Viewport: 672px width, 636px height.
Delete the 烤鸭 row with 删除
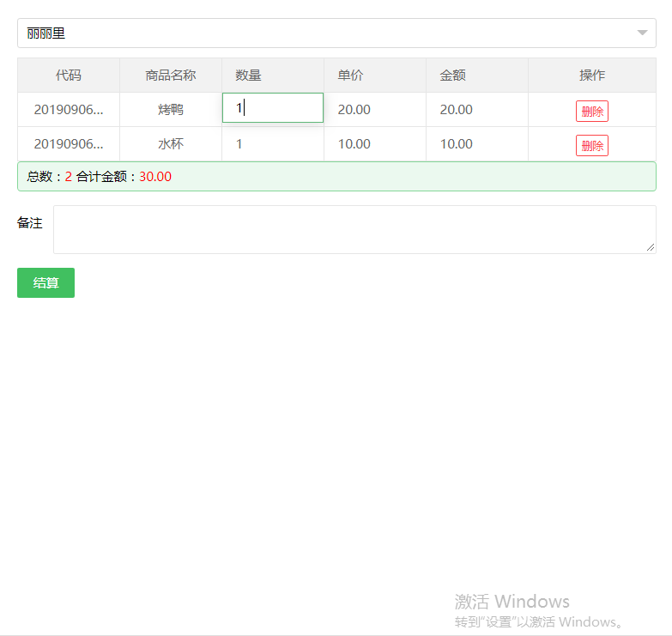point(592,111)
